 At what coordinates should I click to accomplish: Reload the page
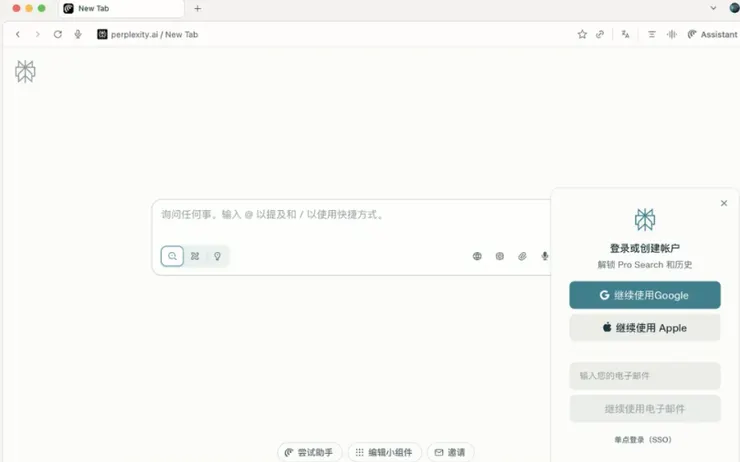click(58, 34)
